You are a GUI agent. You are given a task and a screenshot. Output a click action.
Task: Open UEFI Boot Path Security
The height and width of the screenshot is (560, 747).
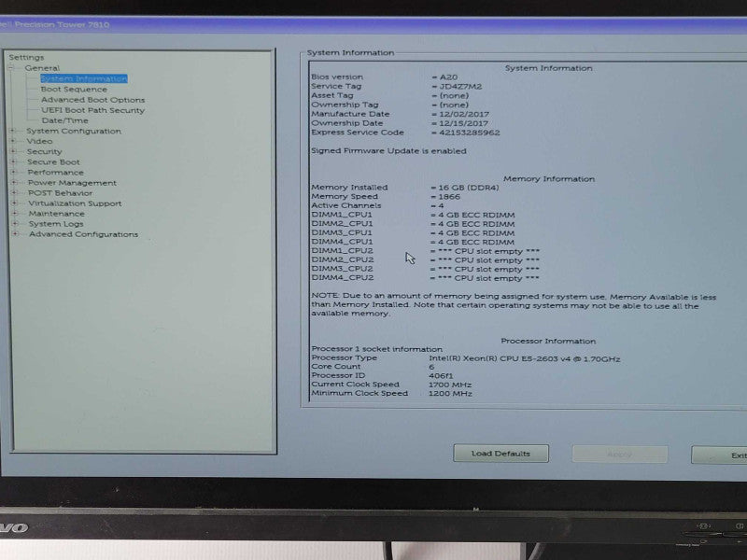pyautogui.click(x=92, y=110)
